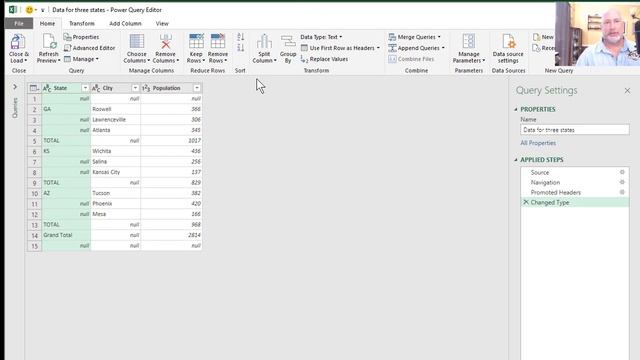Switch to the Add Column tab
Screen dimensions: 640x360
click(x=125, y=24)
